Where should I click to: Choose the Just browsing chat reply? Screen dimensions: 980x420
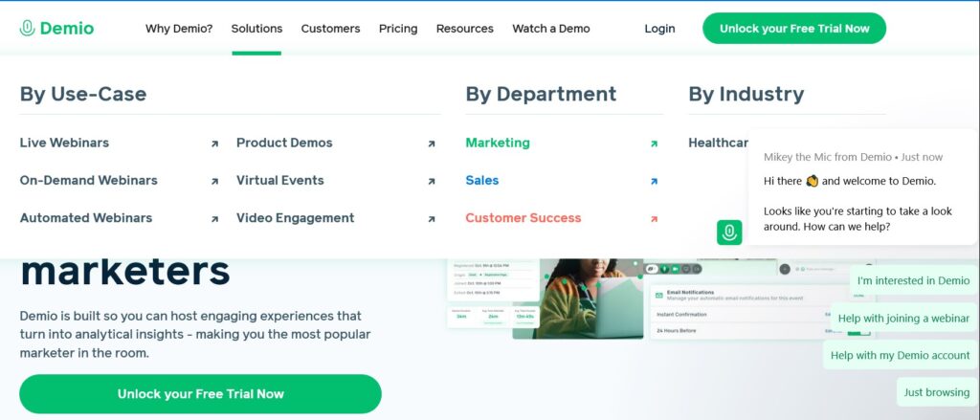point(937,392)
